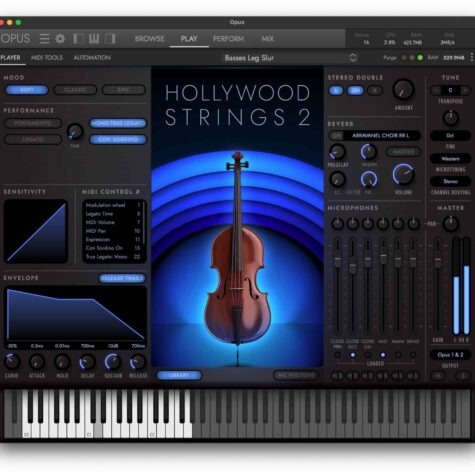The height and width of the screenshot is (475, 475).
Task: Toggle Release Trails in Envelope
Action: [x=122, y=278]
